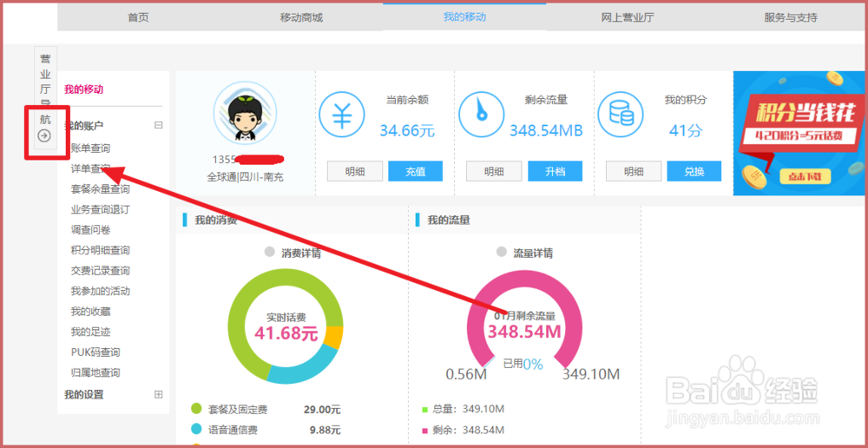Click the yuan balance circle icon

pos(342,115)
